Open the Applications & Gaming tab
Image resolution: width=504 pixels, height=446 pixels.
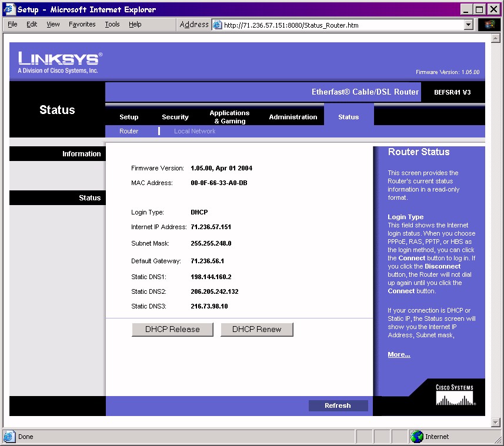[229, 117]
